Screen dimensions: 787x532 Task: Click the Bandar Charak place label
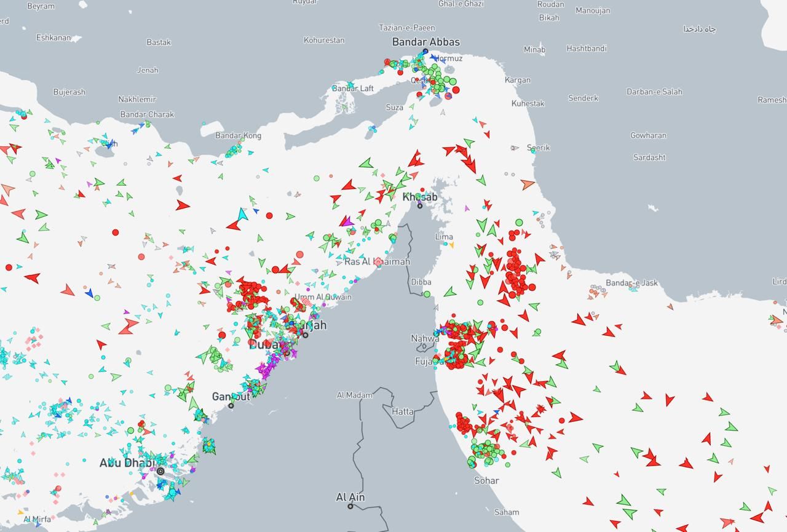(x=147, y=114)
